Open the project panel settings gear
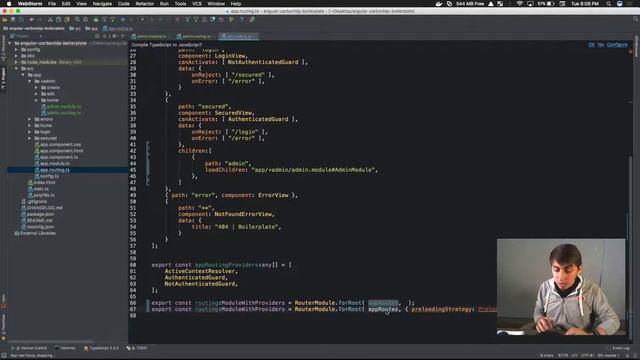This screenshot has width=640, height=360. pyautogui.click(x=114, y=36)
